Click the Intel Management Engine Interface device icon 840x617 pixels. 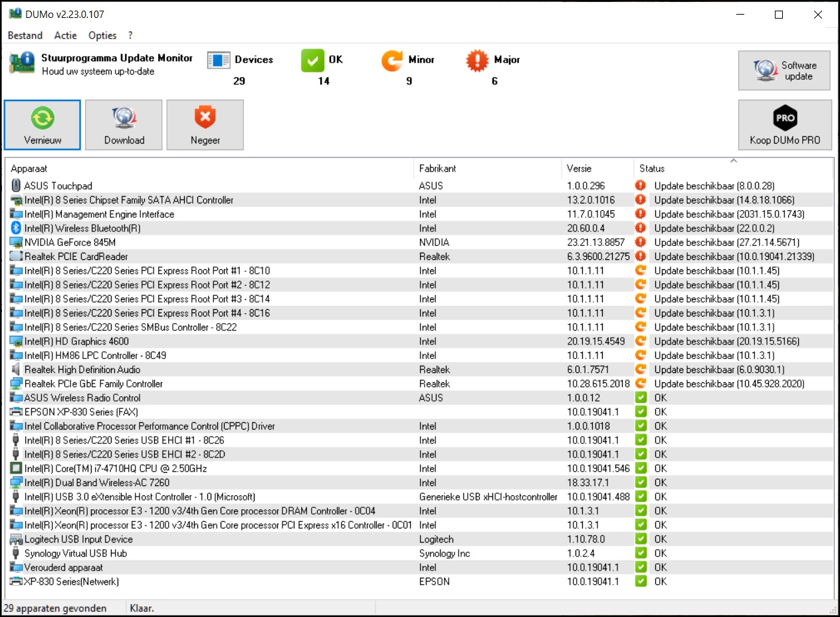pyautogui.click(x=17, y=214)
